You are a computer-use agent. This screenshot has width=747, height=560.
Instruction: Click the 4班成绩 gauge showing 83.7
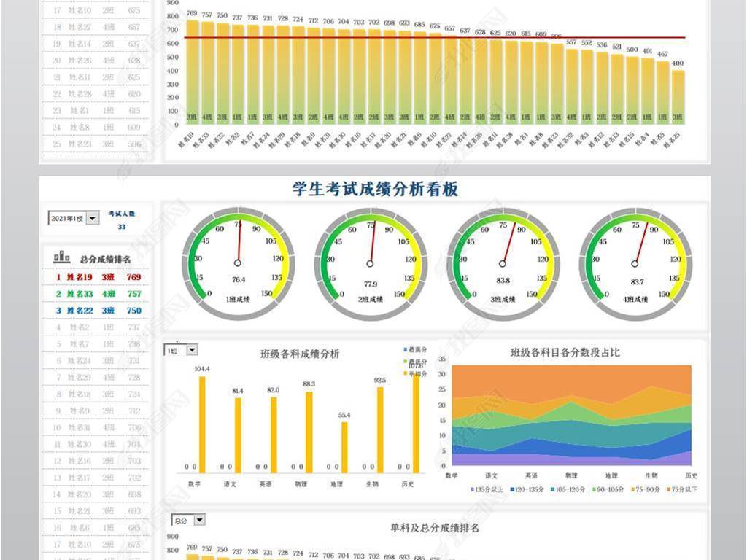pos(635,263)
